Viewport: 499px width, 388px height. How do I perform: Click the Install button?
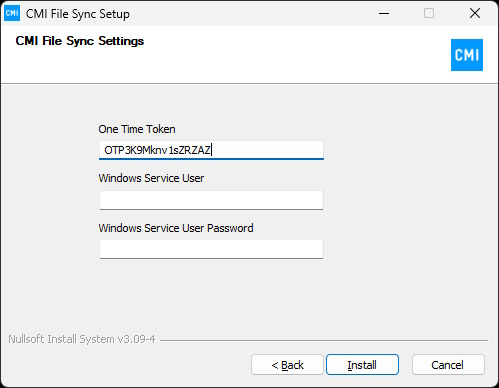[362, 365]
